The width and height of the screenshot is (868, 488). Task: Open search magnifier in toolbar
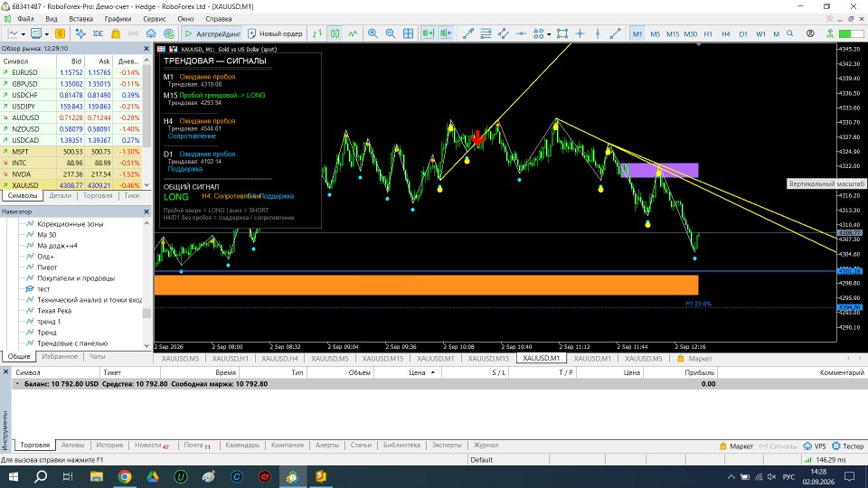click(x=790, y=33)
